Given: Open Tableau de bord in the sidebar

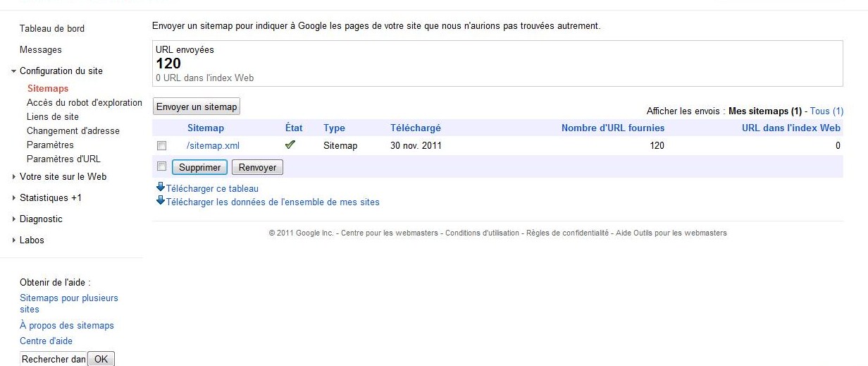Looking at the screenshot, I should (52, 29).
